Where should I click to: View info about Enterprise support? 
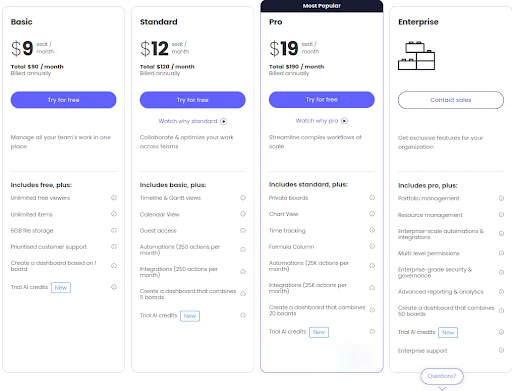click(501, 350)
